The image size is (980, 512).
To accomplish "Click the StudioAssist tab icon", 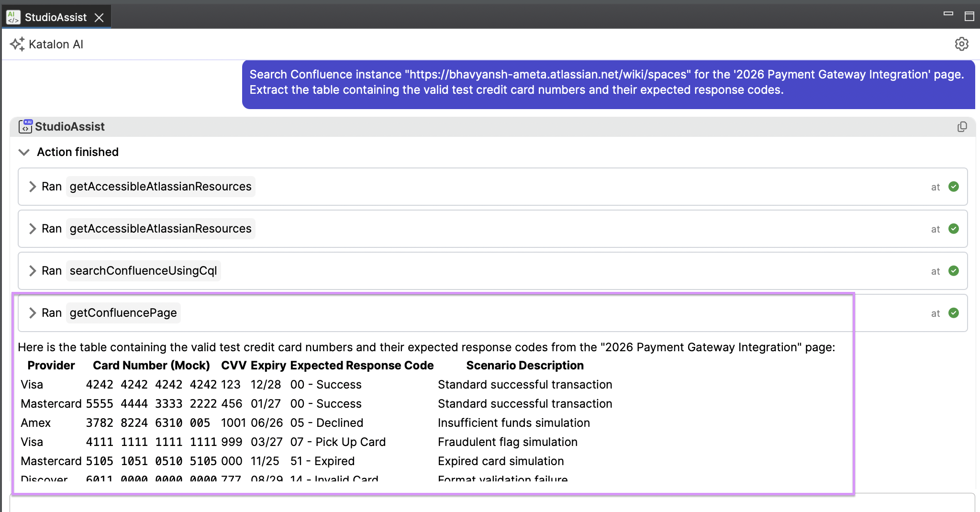I will pos(13,18).
